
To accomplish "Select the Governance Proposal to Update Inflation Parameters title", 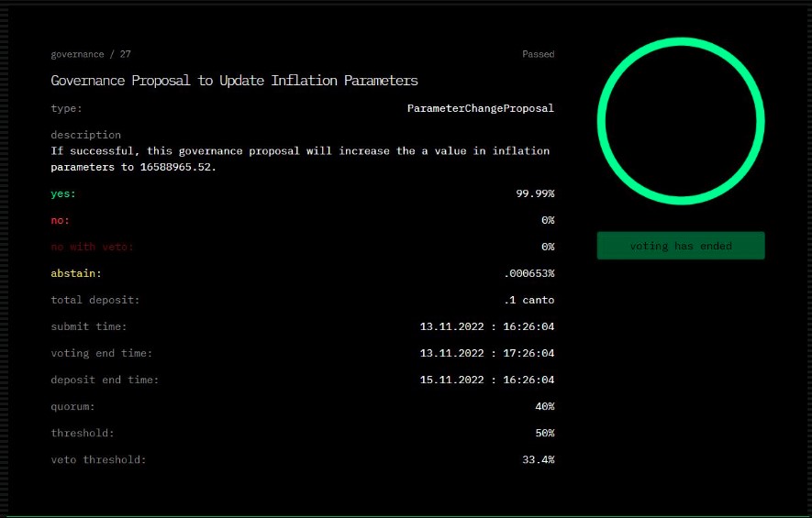I will 234,81.
